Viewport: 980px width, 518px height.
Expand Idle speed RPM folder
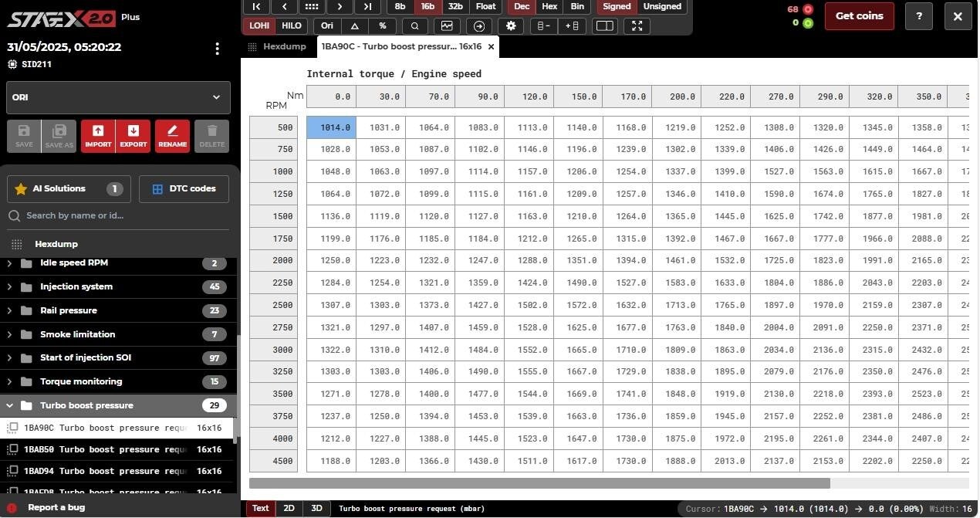click(10, 263)
